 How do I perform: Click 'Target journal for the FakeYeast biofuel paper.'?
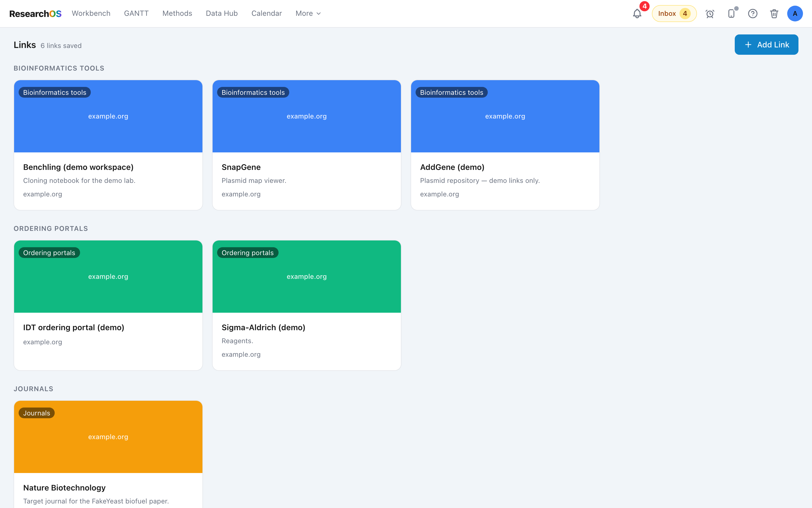[96, 501]
